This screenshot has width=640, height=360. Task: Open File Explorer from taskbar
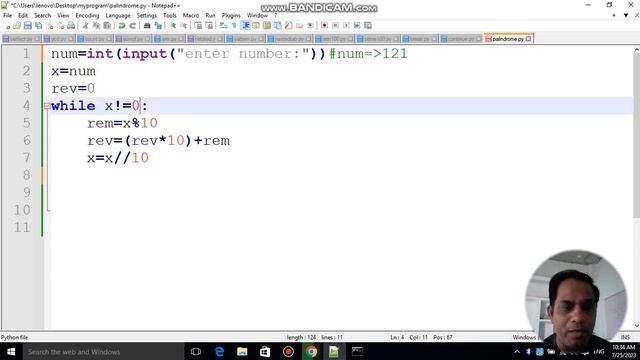pyautogui.click(x=242, y=351)
